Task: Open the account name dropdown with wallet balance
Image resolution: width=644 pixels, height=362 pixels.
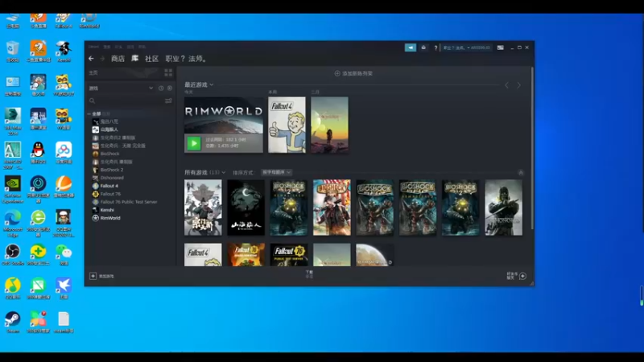Action: pos(467,48)
